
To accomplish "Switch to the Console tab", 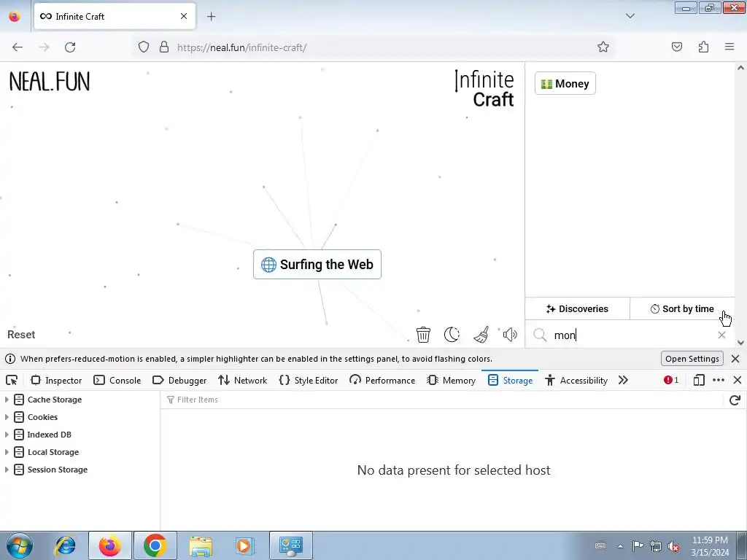I will (x=117, y=380).
